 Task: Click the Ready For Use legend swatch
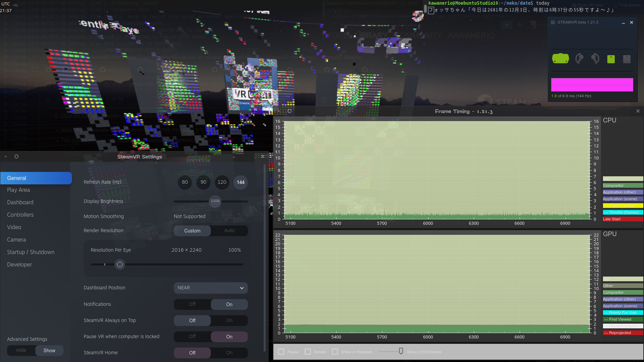tap(623, 313)
